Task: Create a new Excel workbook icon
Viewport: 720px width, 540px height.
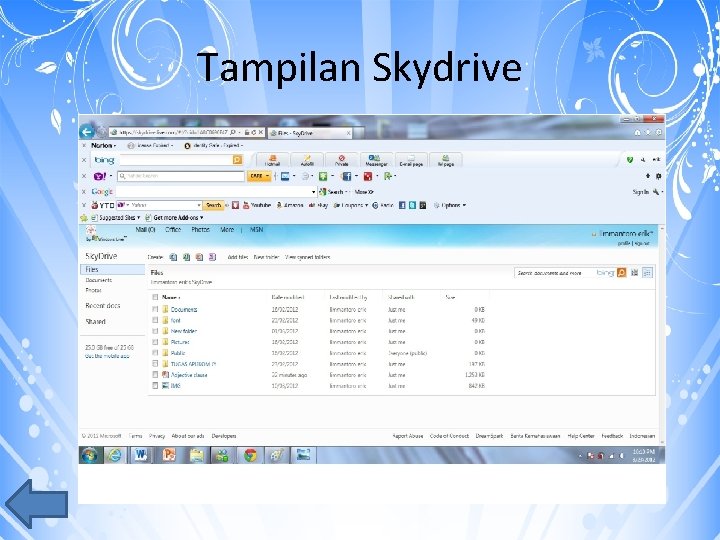Action: [186, 257]
